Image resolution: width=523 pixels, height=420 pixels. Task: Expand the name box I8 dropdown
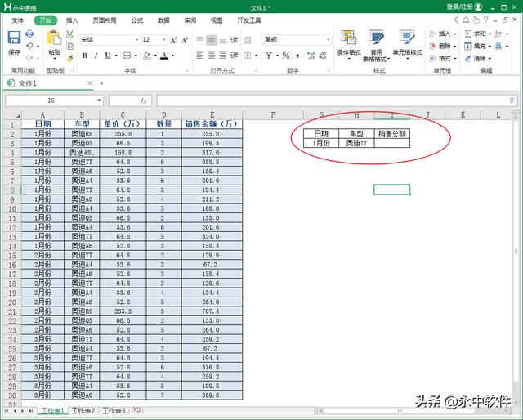coord(99,101)
